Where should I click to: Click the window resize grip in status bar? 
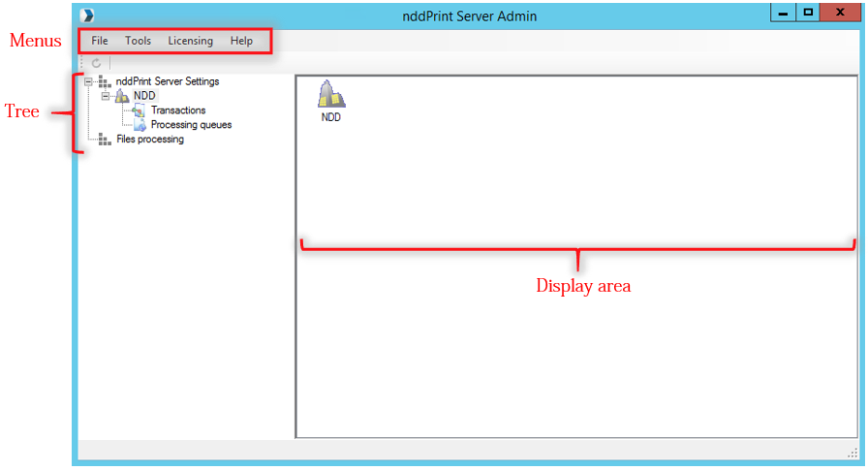tap(852, 453)
